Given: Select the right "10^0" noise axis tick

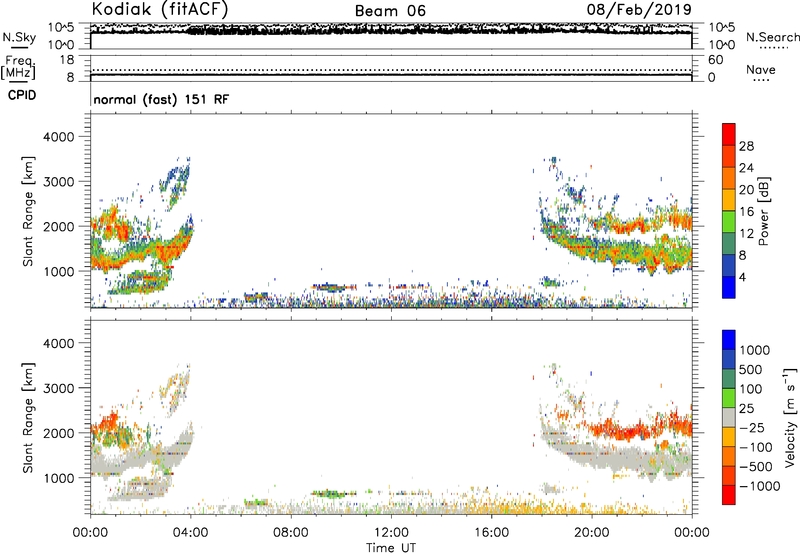Looking at the screenshot, I should click(721, 45).
